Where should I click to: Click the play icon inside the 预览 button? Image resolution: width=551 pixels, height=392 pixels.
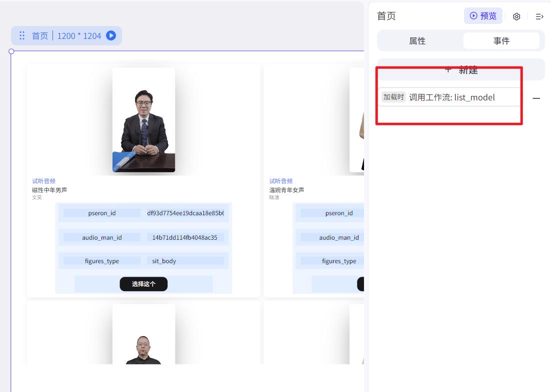472,15
